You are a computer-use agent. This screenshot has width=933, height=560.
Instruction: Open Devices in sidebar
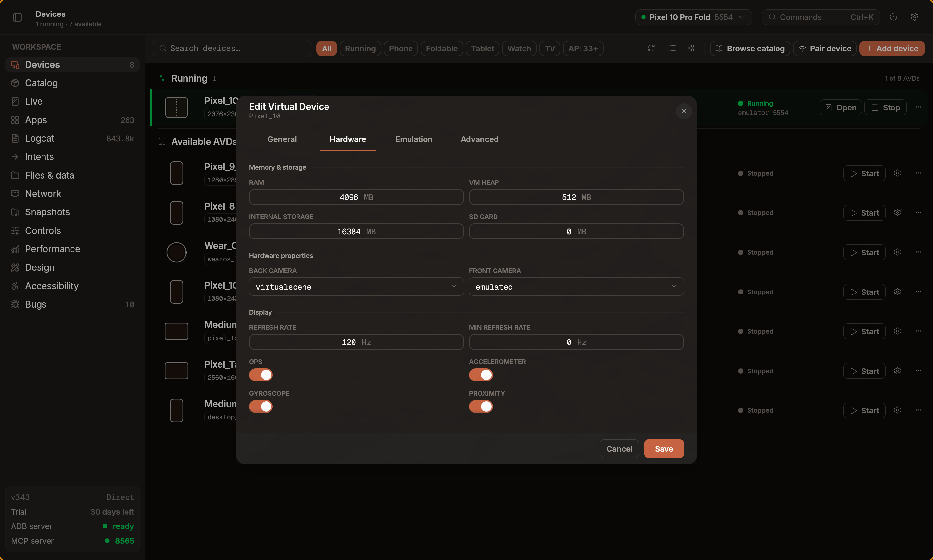pyautogui.click(x=72, y=65)
